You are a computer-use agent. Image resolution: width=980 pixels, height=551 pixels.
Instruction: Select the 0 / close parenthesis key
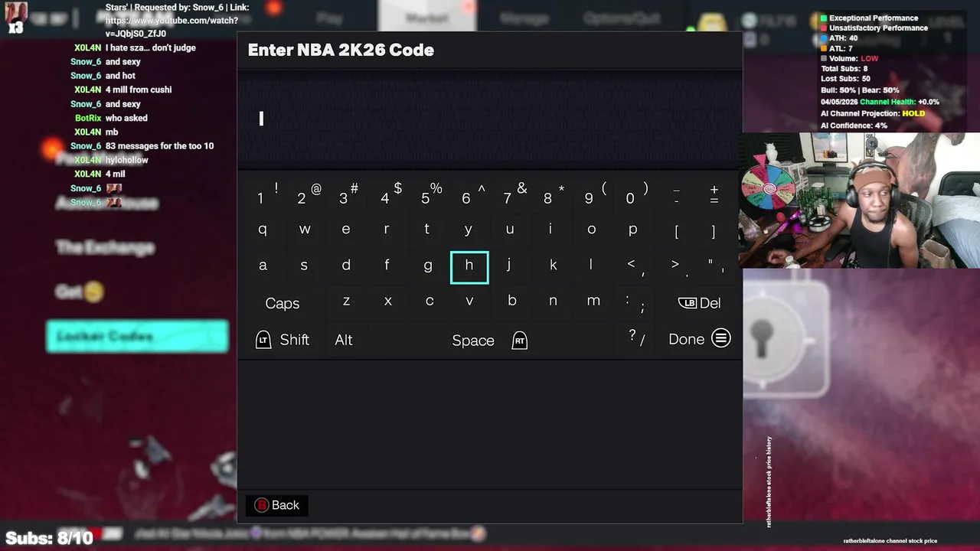point(637,194)
